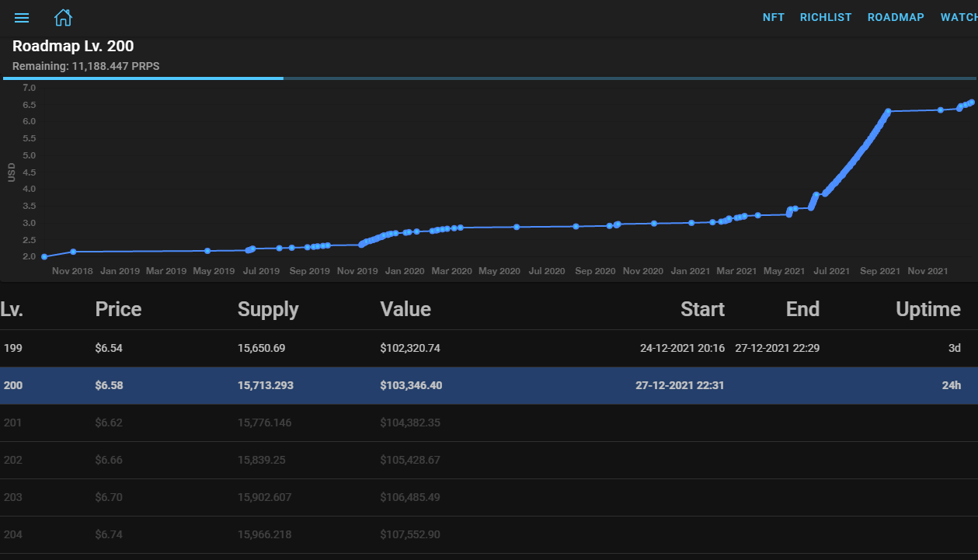Click the first data point at 2.0 USD
The image size is (978, 560).
44,256
